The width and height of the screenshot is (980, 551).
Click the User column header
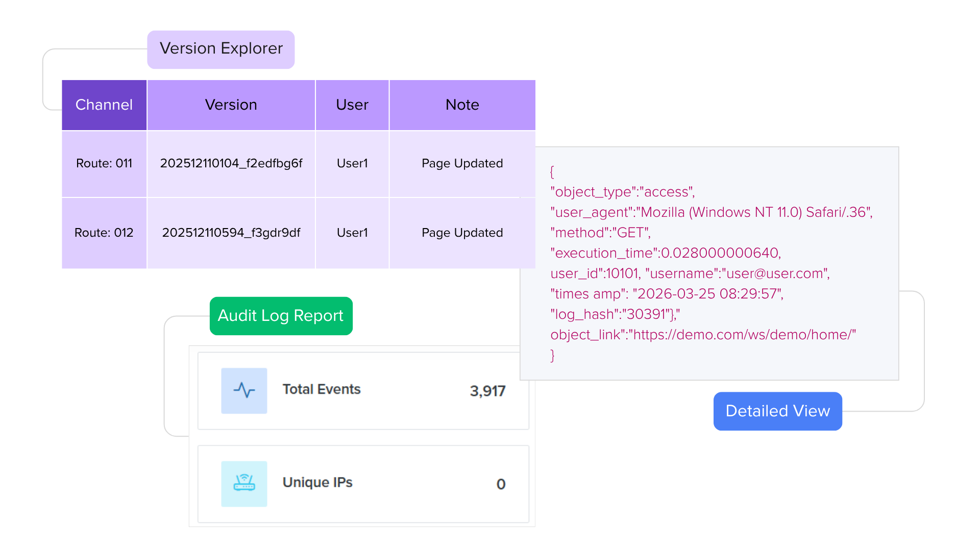[x=352, y=105]
